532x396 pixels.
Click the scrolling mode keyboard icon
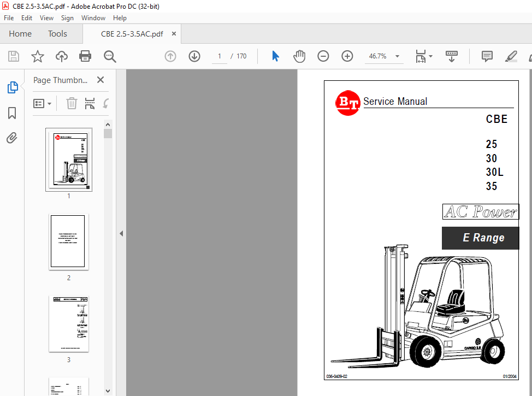pos(452,56)
